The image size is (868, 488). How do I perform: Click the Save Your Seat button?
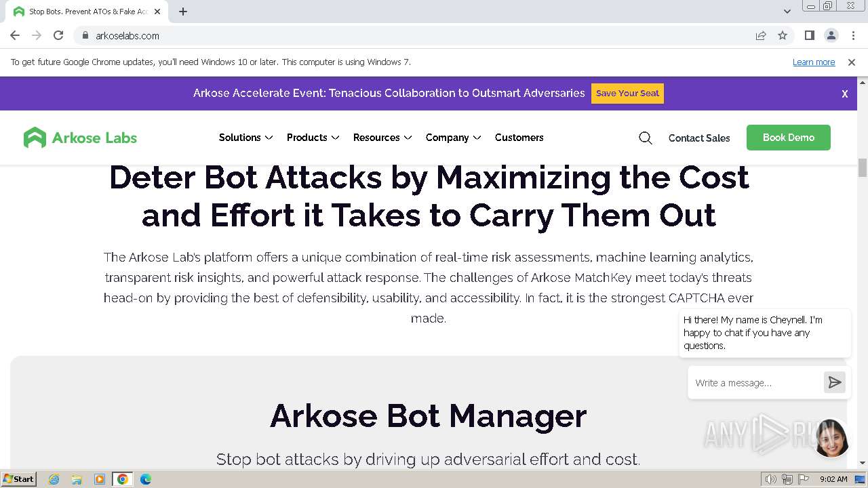627,93
